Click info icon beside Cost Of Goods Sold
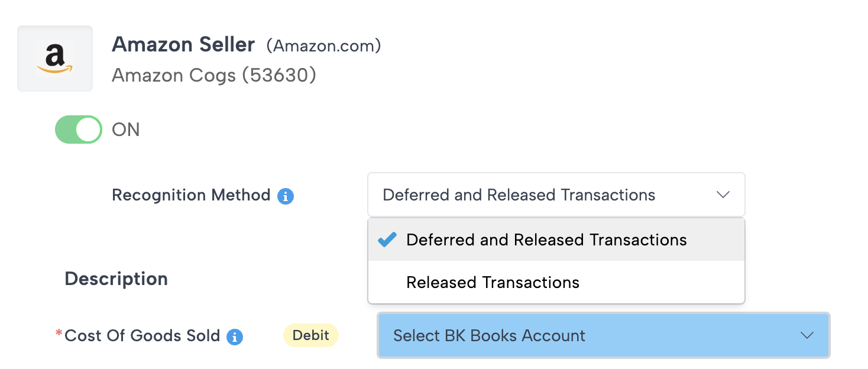The image size is (868, 369). click(x=235, y=337)
